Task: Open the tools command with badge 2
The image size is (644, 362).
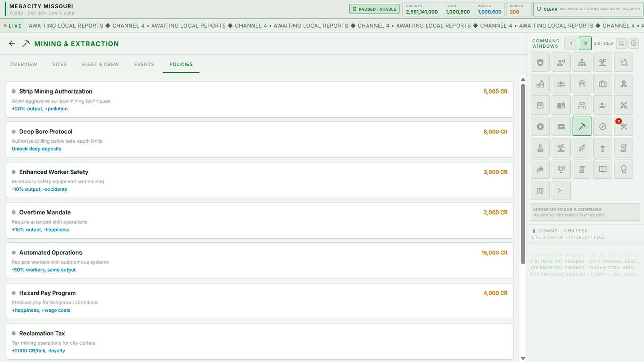Action: (623, 126)
